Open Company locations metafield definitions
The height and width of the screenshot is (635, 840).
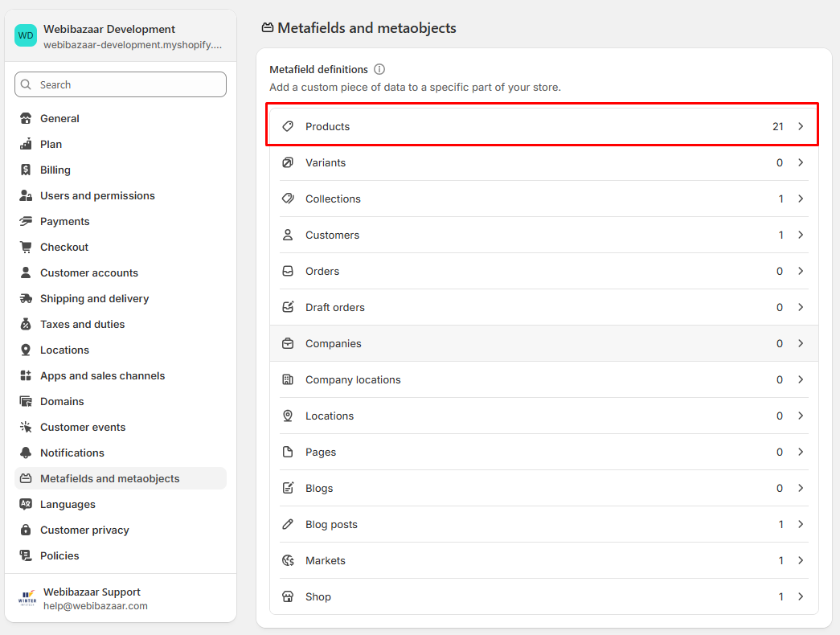click(353, 379)
